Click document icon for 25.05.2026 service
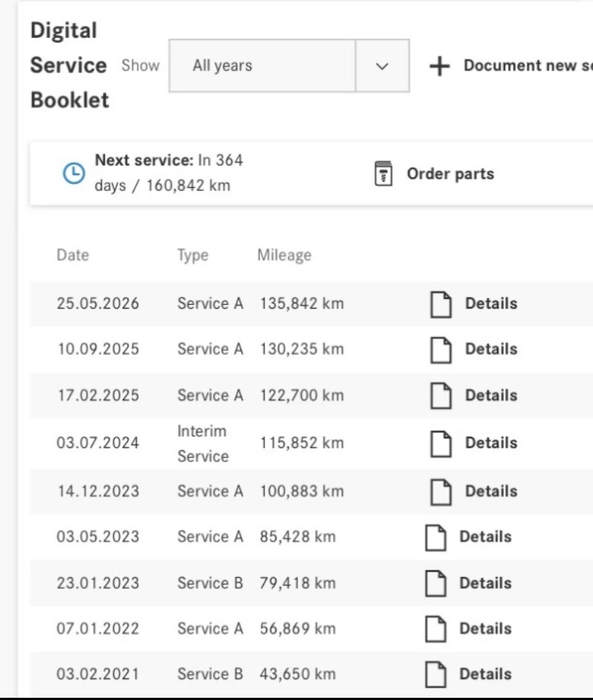 point(441,304)
